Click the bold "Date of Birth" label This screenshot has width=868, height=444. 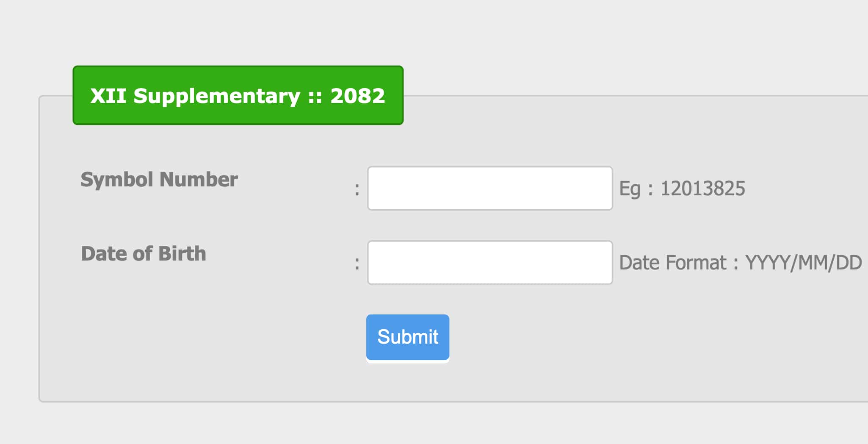point(143,254)
